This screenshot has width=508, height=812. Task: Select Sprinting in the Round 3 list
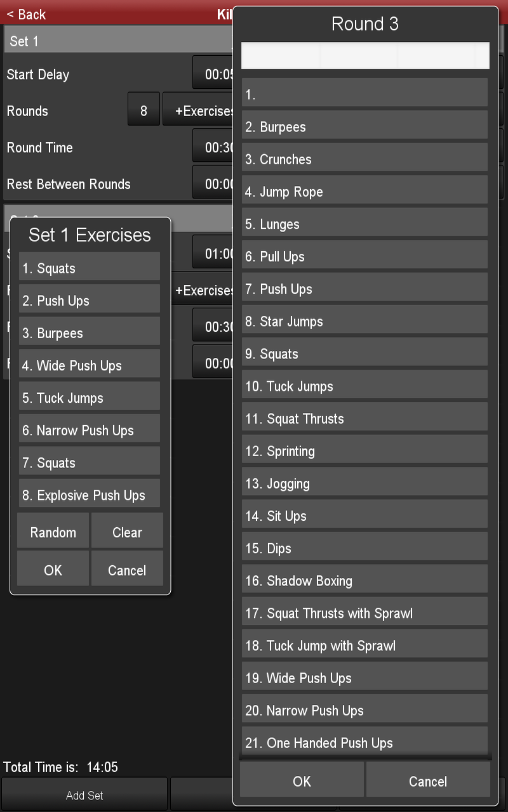pos(364,451)
